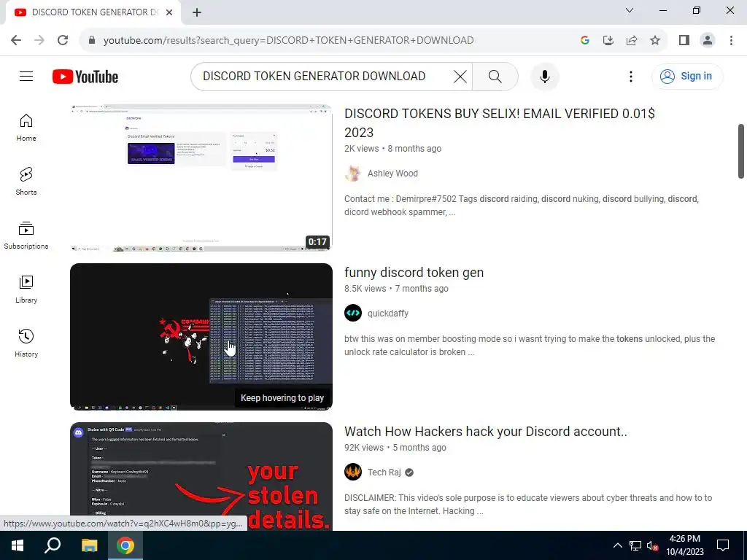The height and width of the screenshot is (560, 747).
Task: Clear the search box with the X
Action: (x=460, y=76)
